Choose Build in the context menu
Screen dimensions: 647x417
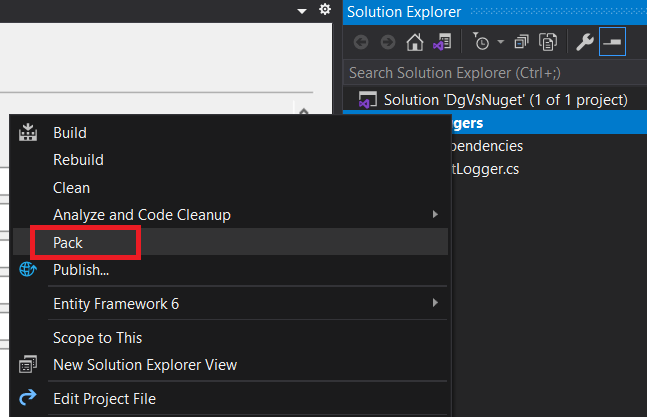point(69,133)
